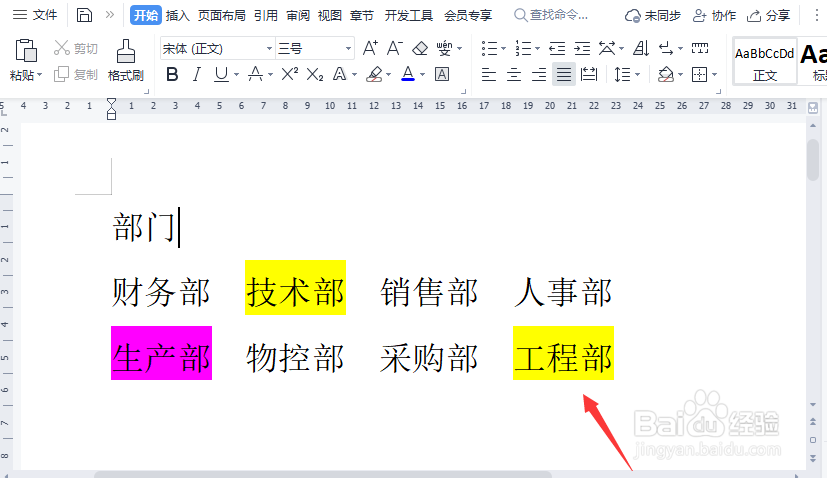Click the phonetic guide 變 icon
827x478 pixels.
point(445,49)
